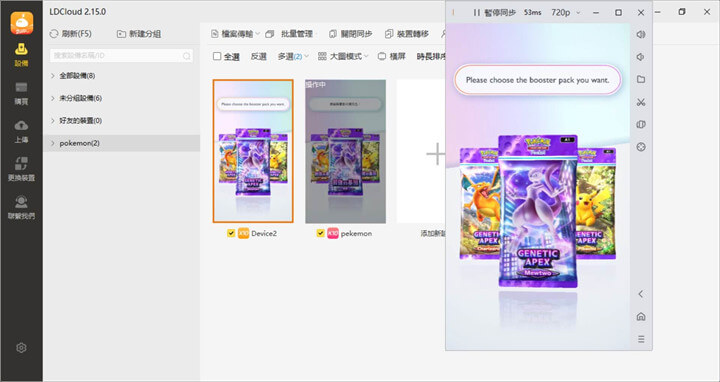Uncheck the Device2 checkbox
This screenshot has height=382, width=720.
coord(231,233)
